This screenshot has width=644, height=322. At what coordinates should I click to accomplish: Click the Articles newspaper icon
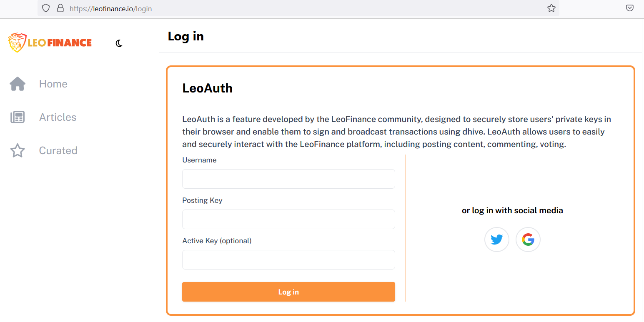(x=18, y=117)
